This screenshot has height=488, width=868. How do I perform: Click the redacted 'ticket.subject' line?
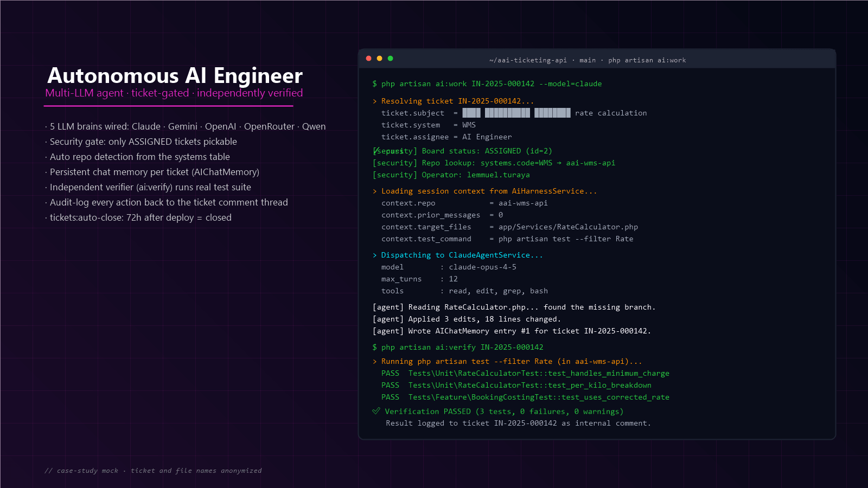[x=514, y=113]
